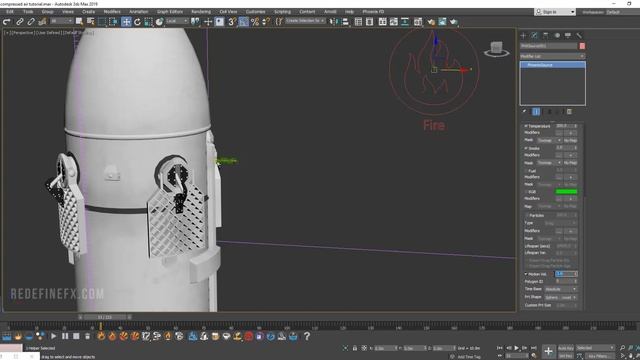Start the Phoenix FD simulation play button

[x=53, y=336]
